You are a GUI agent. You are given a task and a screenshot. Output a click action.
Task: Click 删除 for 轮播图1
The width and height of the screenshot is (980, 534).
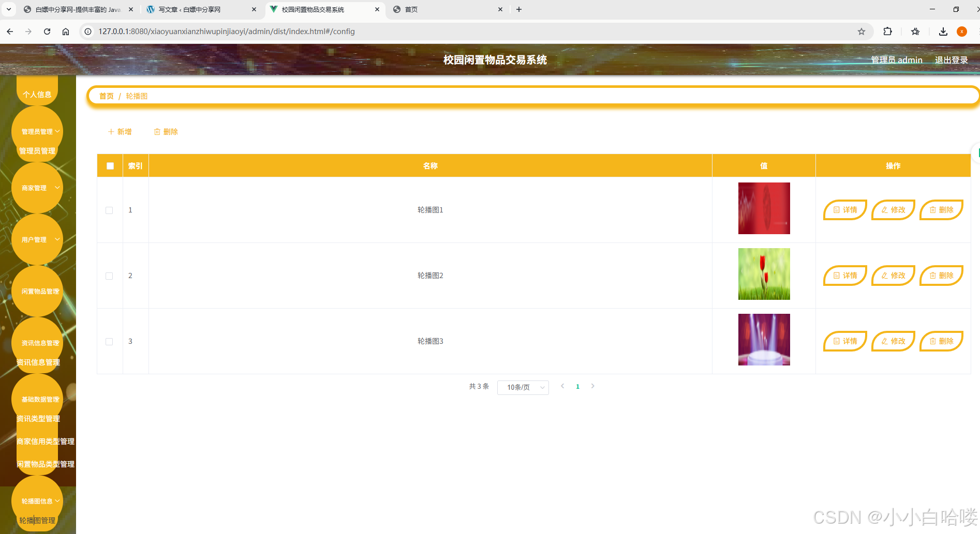tap(941, 210)
